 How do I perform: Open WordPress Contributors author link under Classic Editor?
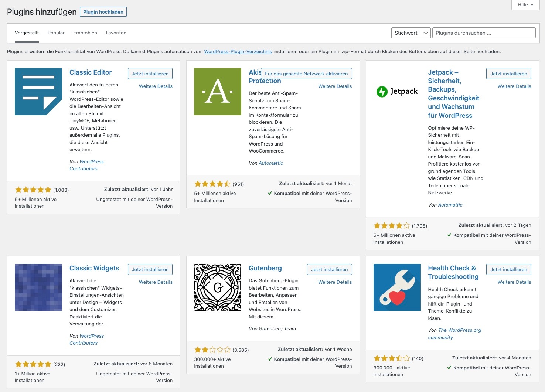pos(87,165)
